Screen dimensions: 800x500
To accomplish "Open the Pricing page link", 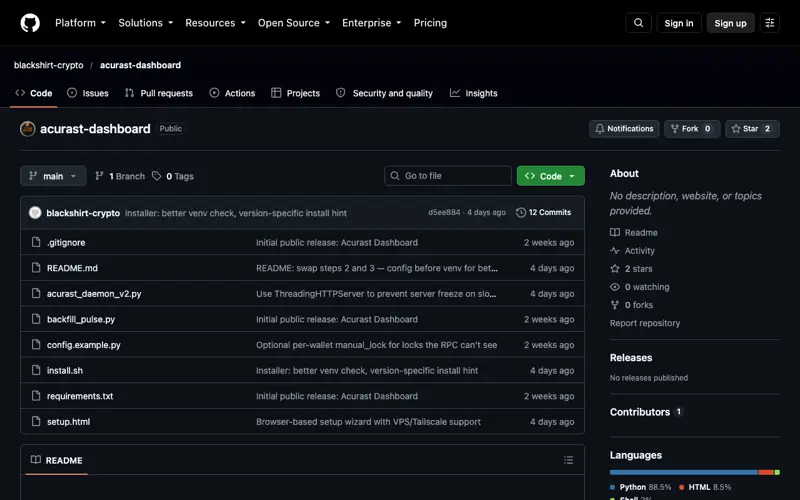I will (x=430, y=23).
